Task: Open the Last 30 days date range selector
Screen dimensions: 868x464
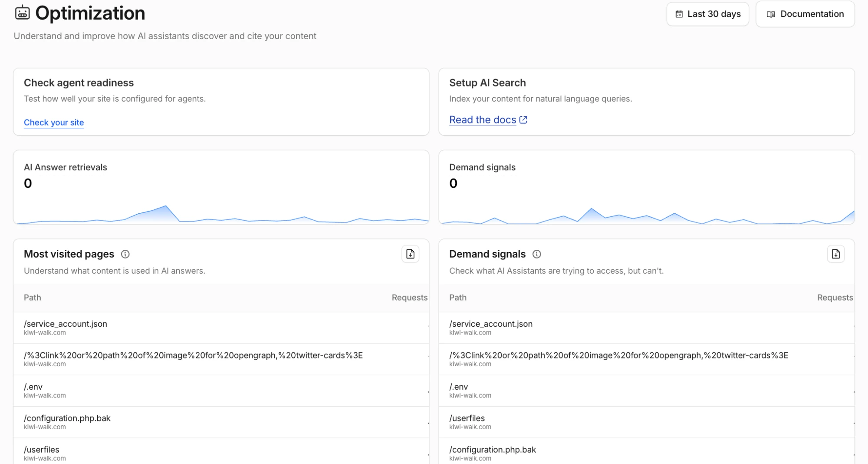Action: pyautogui.click(x=707, y=14)
